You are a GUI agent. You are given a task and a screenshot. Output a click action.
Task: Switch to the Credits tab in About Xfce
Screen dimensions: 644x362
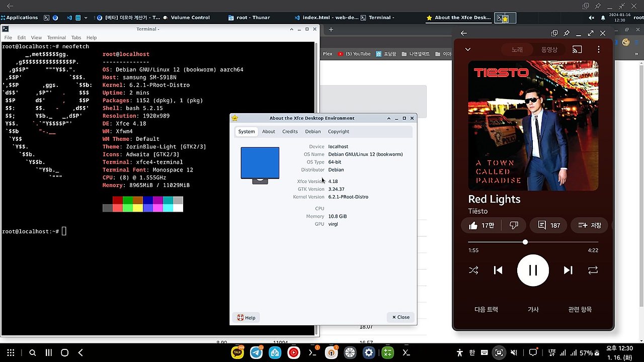tap(290, 132)
